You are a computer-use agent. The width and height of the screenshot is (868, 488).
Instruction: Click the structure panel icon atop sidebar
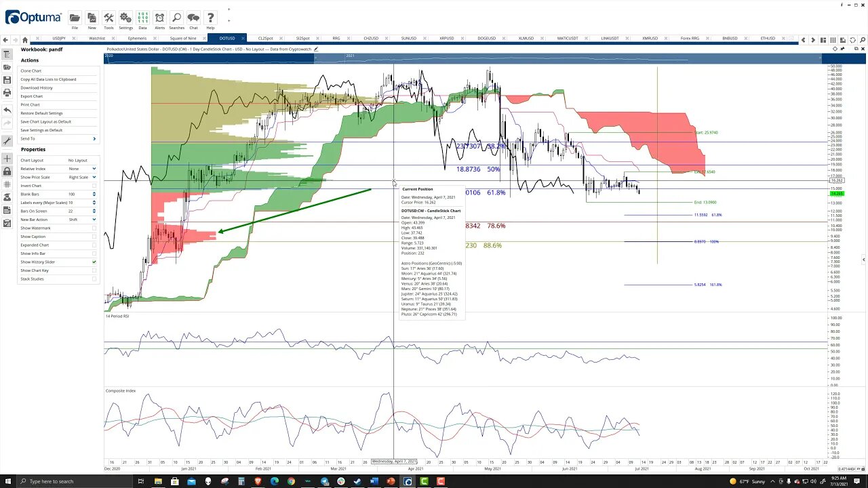pyautogui.click(x=7, y=54)
